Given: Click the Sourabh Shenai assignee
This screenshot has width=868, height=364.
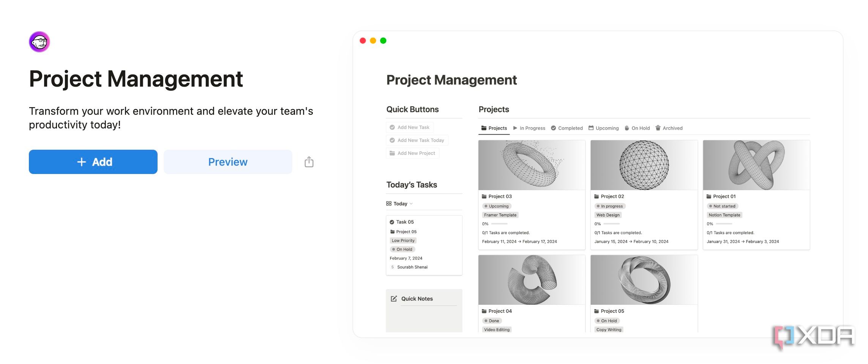Looking at the screenshot, I should 409,267.
